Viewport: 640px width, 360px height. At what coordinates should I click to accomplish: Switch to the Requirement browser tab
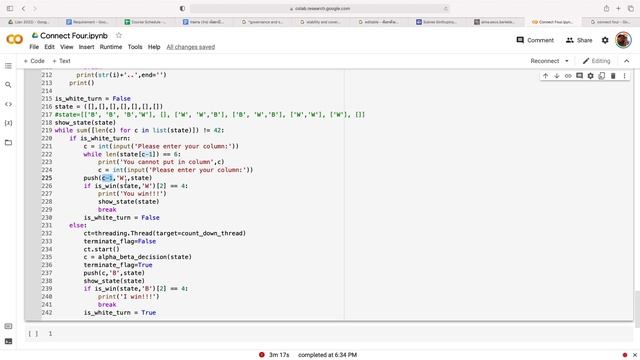(87, 22)
